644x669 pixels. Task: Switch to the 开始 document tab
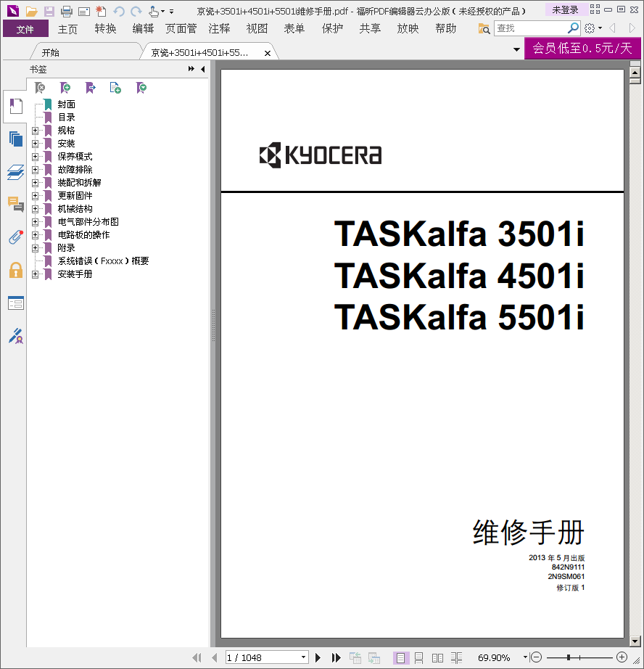pos(51,52)
